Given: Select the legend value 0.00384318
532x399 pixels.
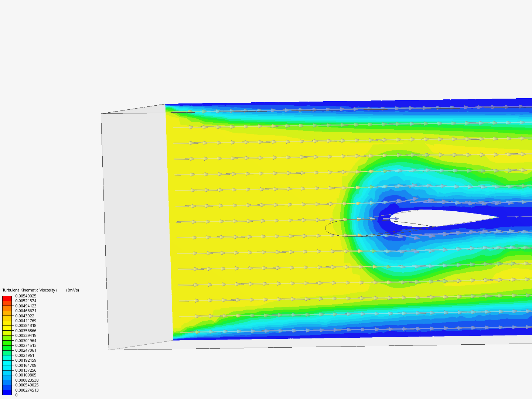Looking at the screenshot, I should click(26, 325).
